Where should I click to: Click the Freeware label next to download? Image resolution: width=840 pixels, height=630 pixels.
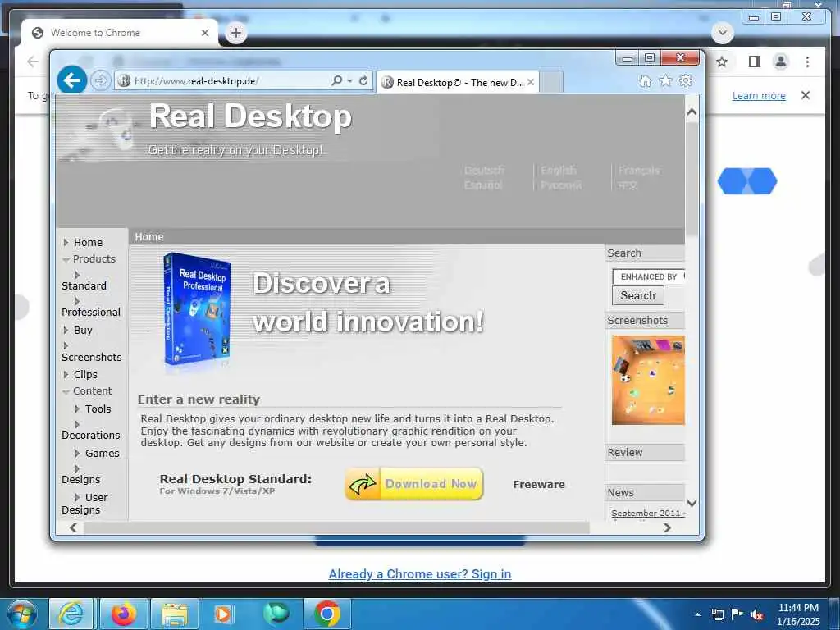click(539, 484)
